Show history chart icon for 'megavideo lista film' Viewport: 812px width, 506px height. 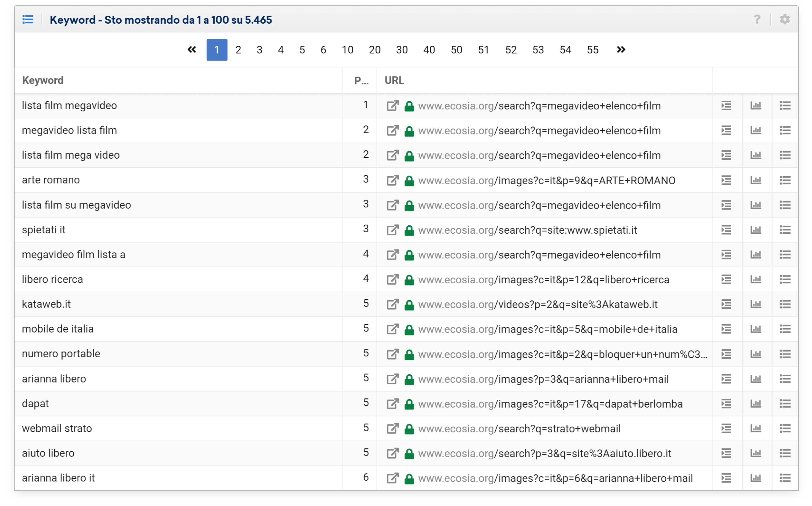(755, 130)
